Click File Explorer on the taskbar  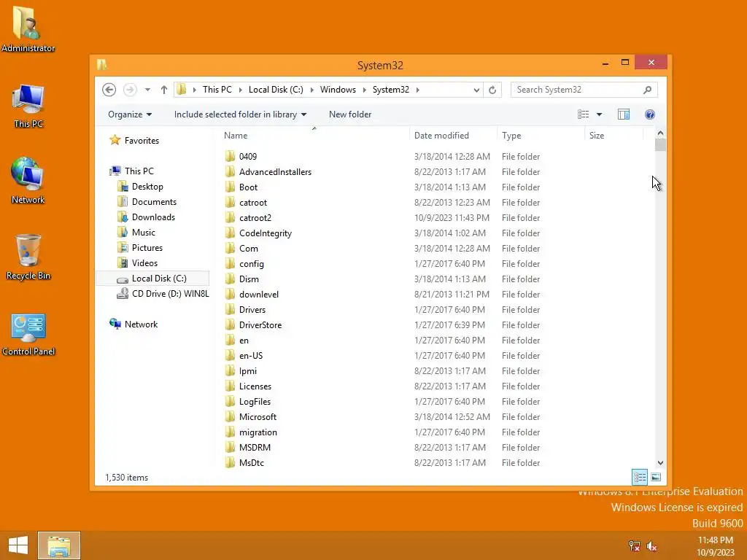(x=59, y=545)
